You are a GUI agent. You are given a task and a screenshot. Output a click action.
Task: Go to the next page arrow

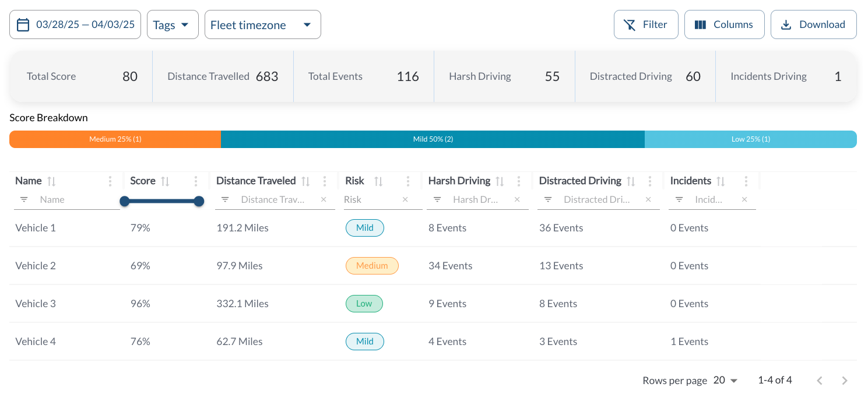click(x=845, y=381)
